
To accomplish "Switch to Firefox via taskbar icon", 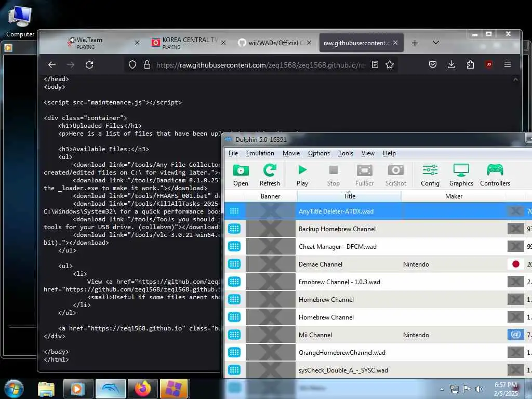I will [142, 389].
